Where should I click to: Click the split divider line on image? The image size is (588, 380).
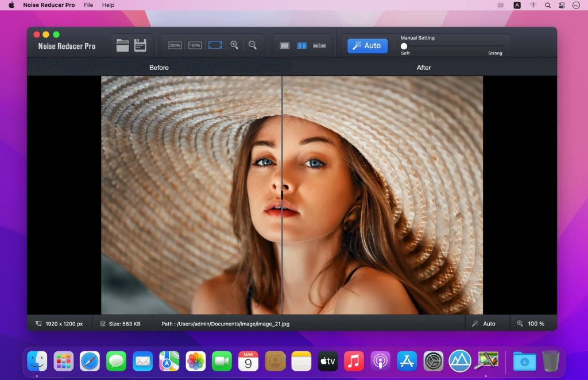point(282,195)
